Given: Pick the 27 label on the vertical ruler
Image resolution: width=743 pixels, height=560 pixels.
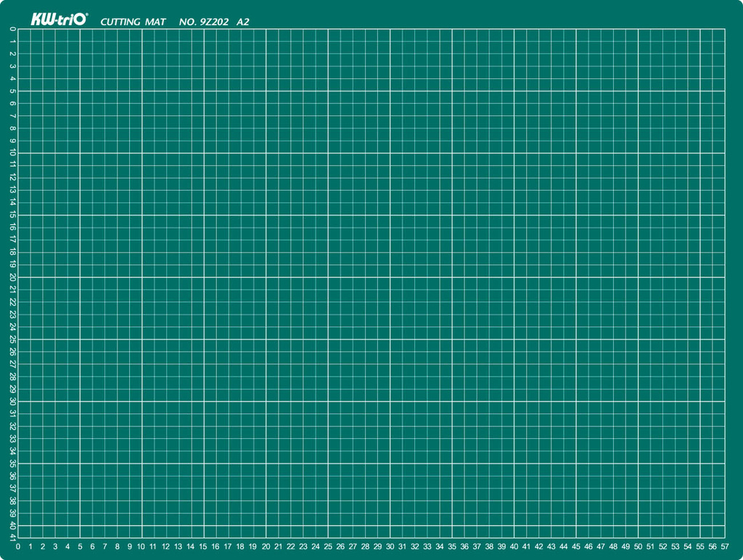Looking at the screenshot, I should pyautogui.click(x=12, y=364).
